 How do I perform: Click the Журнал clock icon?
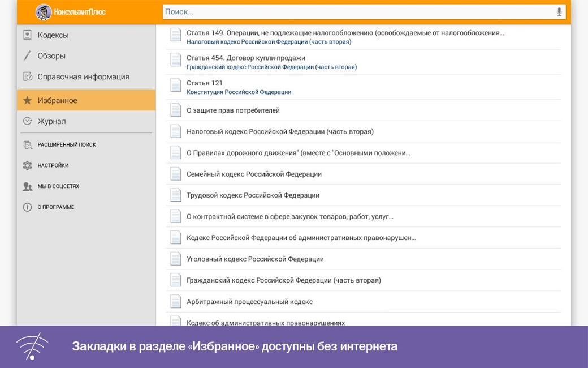(27, 121)
